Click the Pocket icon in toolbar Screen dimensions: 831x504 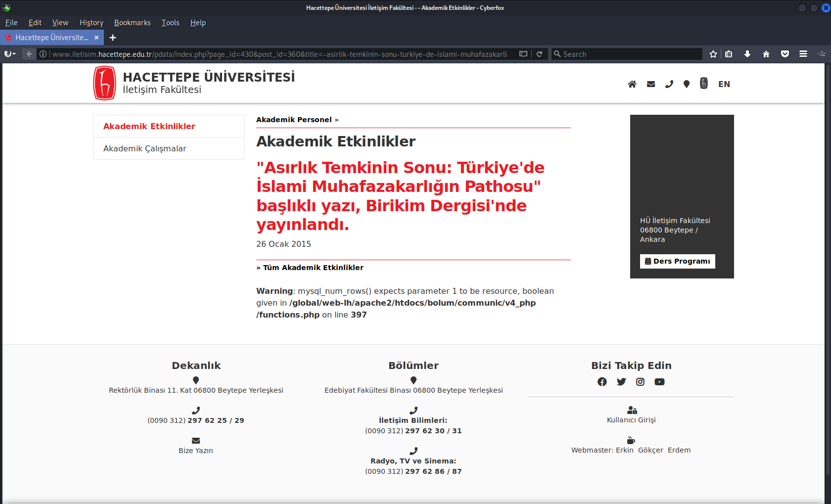[785, 54]
